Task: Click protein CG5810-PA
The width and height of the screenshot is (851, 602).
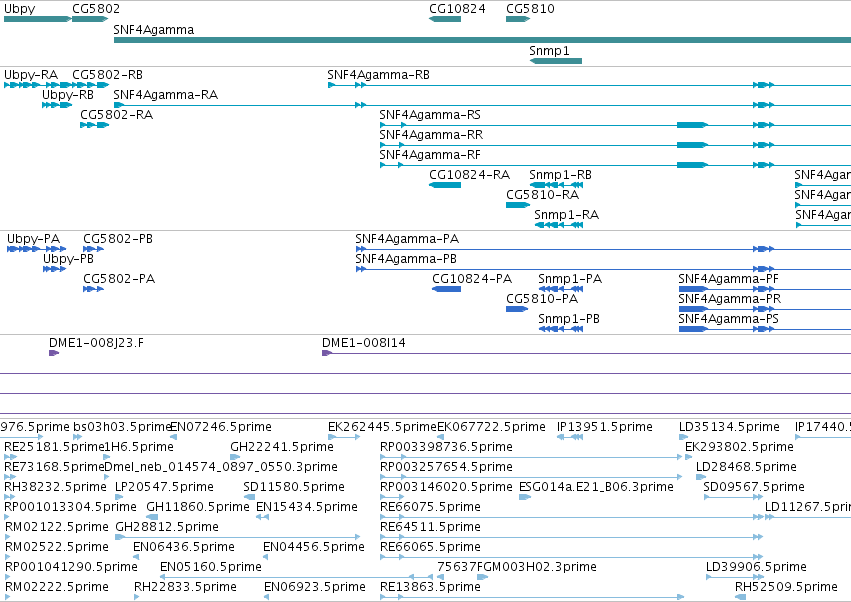Action: coord(542,299)
